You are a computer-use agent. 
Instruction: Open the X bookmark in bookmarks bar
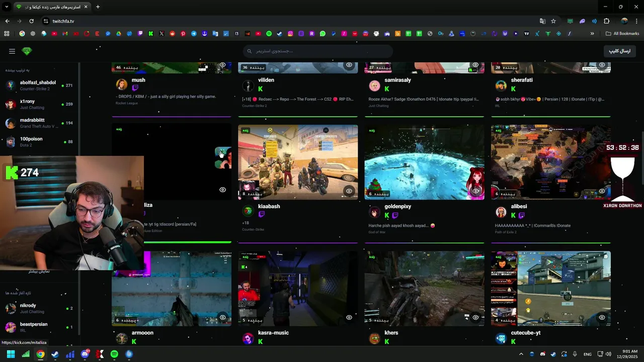[x=162, y=34]
